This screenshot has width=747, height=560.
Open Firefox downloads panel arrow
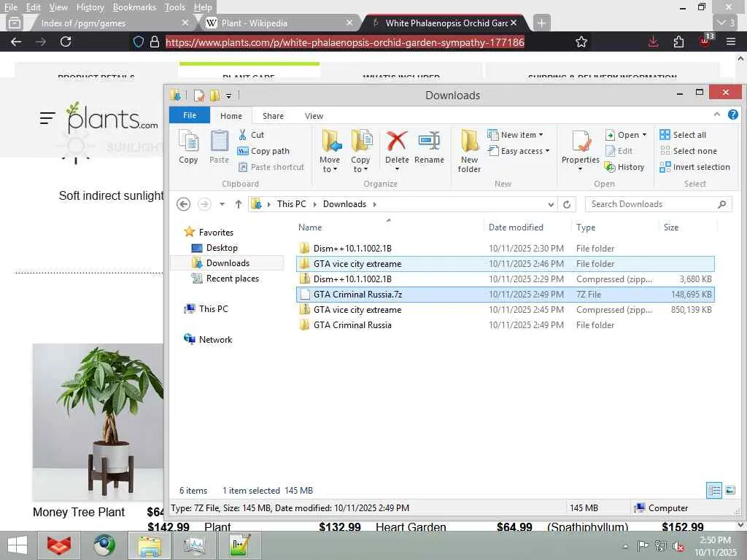point(653,42)
